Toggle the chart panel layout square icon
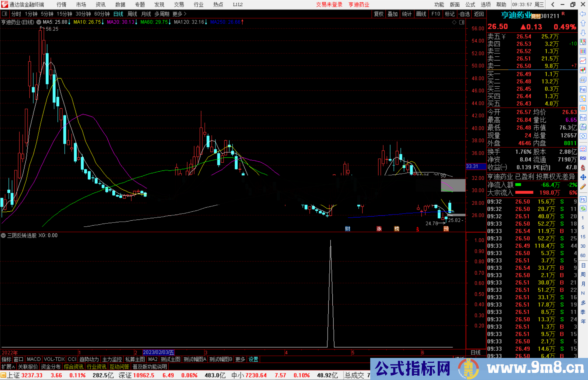The width and height of the screenshot is (588, 380). coord(462,22)
